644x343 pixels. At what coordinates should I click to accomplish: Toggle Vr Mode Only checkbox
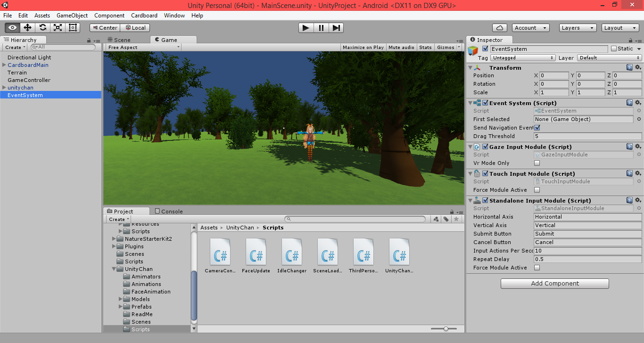(x=537, y=163)
